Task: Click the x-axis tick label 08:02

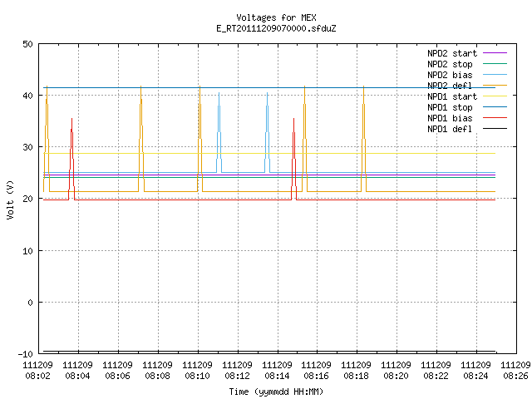Action: coord(37,376)
